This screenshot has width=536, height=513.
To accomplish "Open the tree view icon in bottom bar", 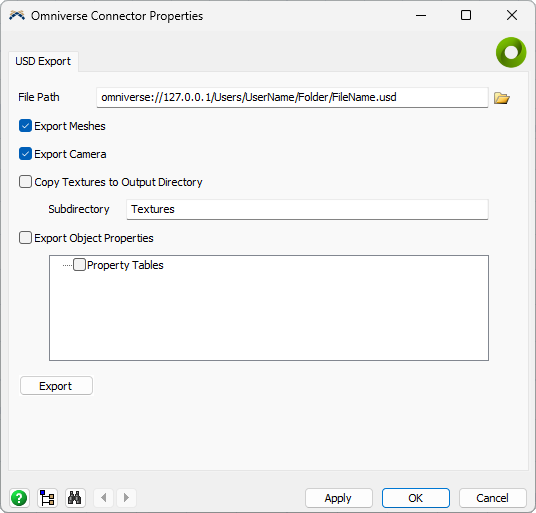I will [x=47, y=498].
